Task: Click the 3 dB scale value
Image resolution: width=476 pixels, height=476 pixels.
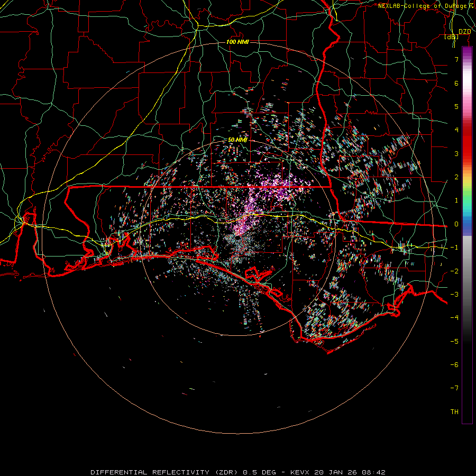Action: point(456,153)
